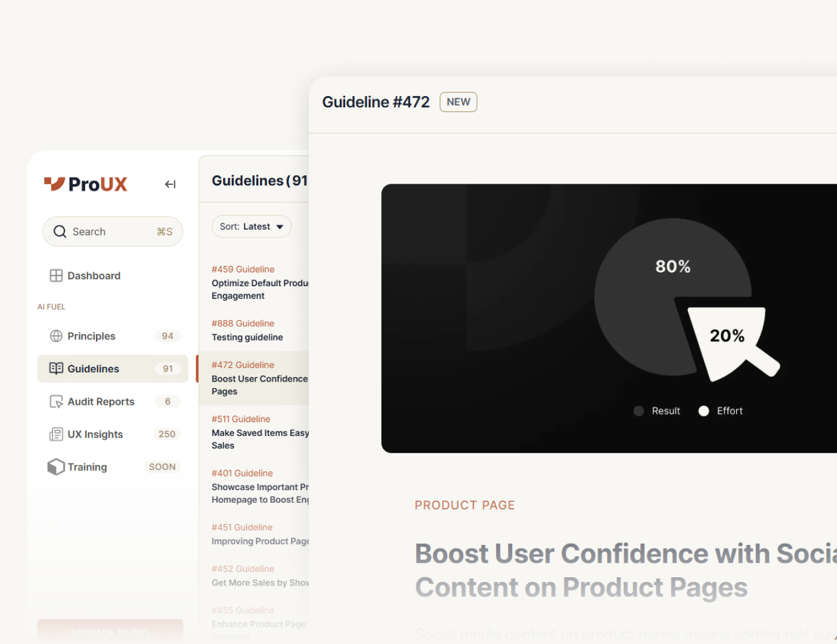Click the NEW badge beside Guideline #472
The width and height of the screenshot is (837, 644).
458,102
